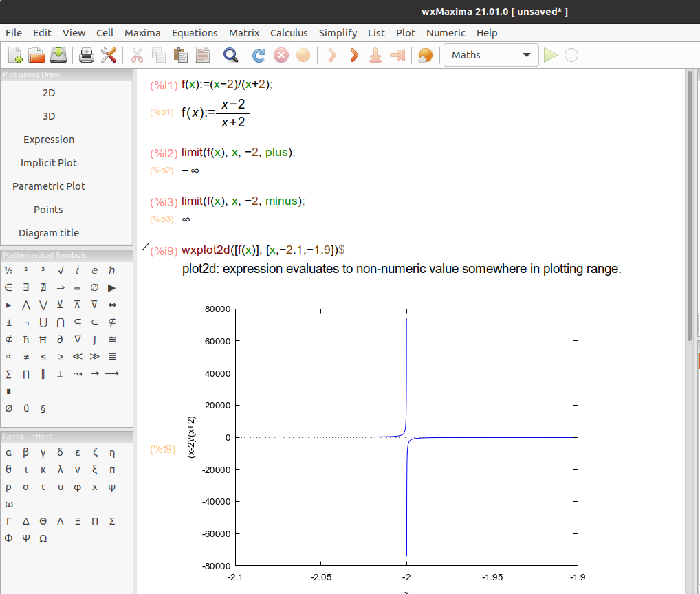
Task: Insert the Greek letter alpha
Action: 8,452
